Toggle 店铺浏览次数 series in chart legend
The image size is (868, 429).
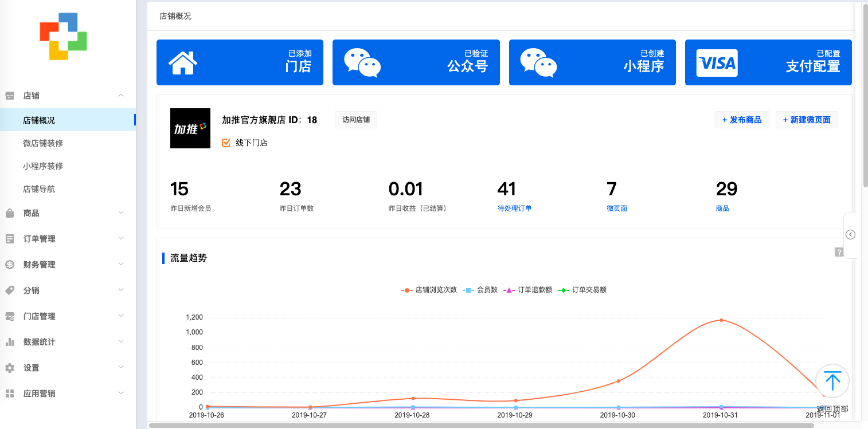coord(429,290)
